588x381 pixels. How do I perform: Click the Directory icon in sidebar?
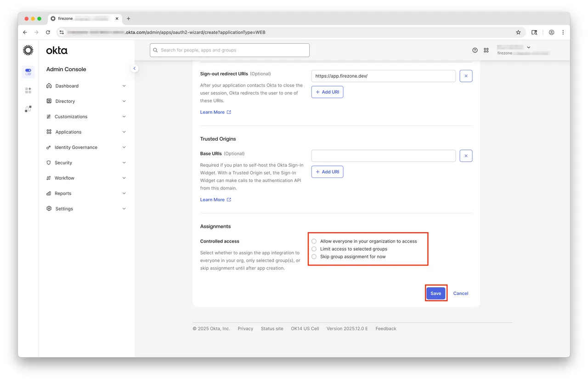click(49, 101)
